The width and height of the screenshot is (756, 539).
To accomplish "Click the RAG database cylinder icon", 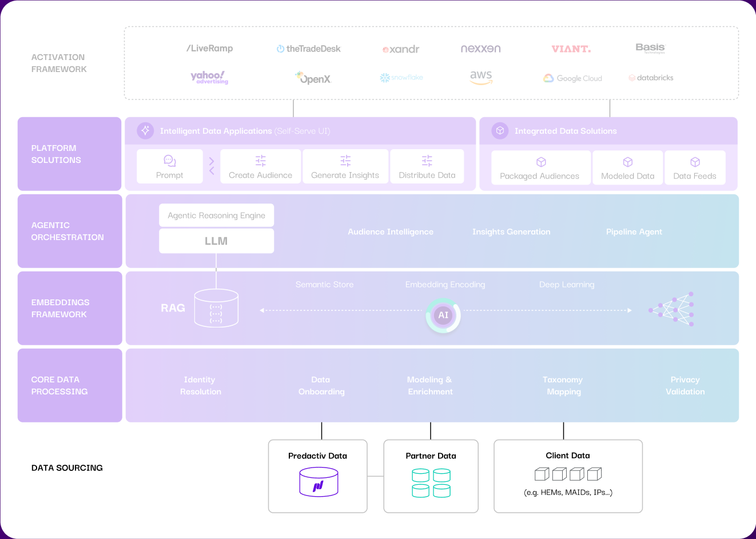I will pyautogui.click(x=216, y=308).
